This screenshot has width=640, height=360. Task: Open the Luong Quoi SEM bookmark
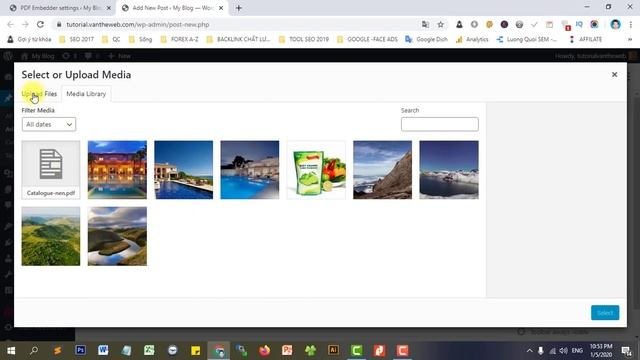click(527, 39)
